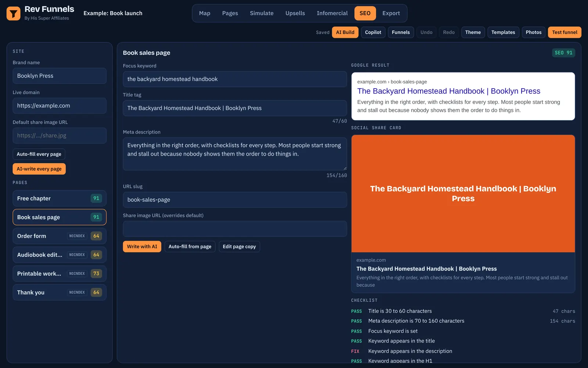Click the 154/160 description character counter
The height and width of the screenshot is (368, 588).
(337, 176)
